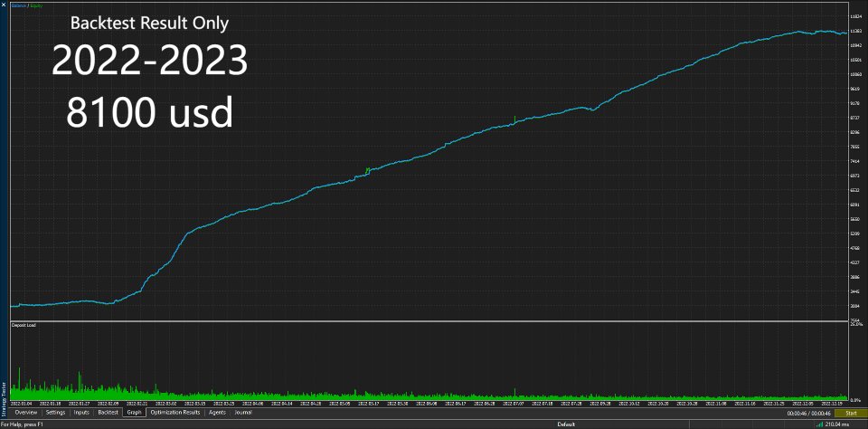The image size is (868, 429).
Task: Click the Equity legend label
Action: coord(36,5)
